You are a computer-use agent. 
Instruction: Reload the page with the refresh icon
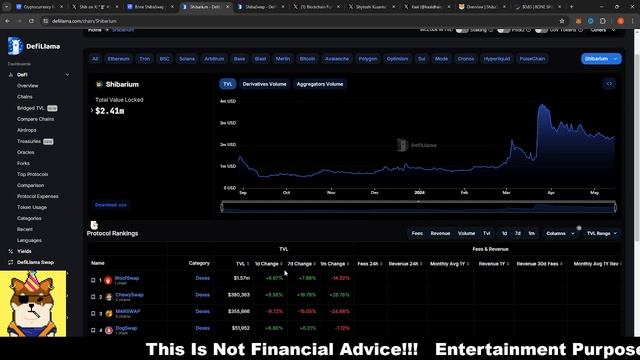pos(31,21)
